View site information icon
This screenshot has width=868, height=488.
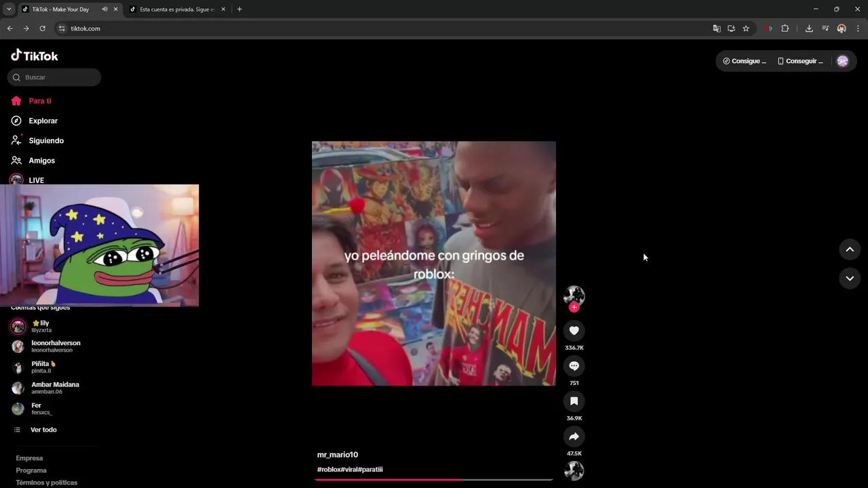click(x=62, y=28)
